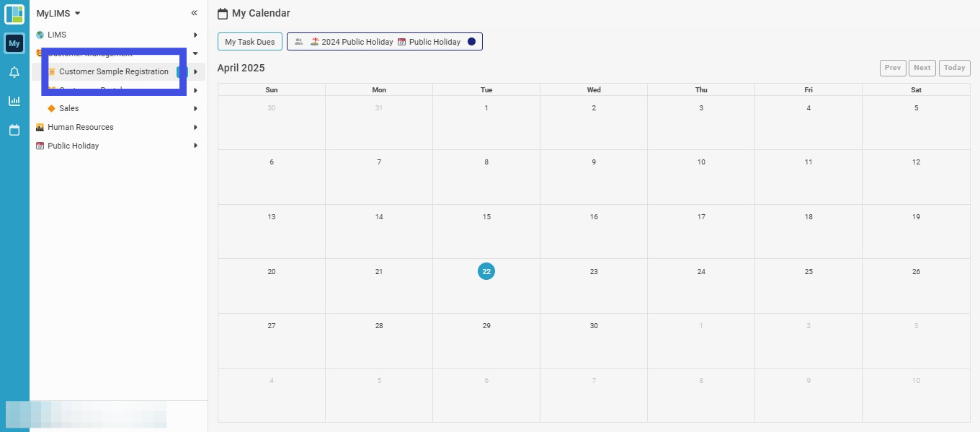Click the beach icon for 2024 Public Holiday
The width and height of the screenshot is (980, 432).
[315, 42]
